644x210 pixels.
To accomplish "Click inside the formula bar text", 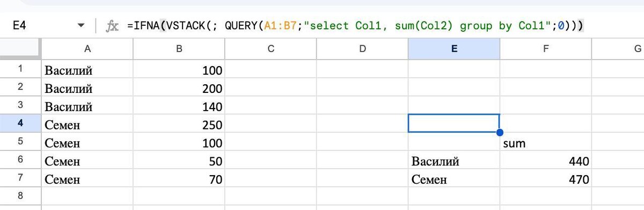I will [x=356, y=25].
